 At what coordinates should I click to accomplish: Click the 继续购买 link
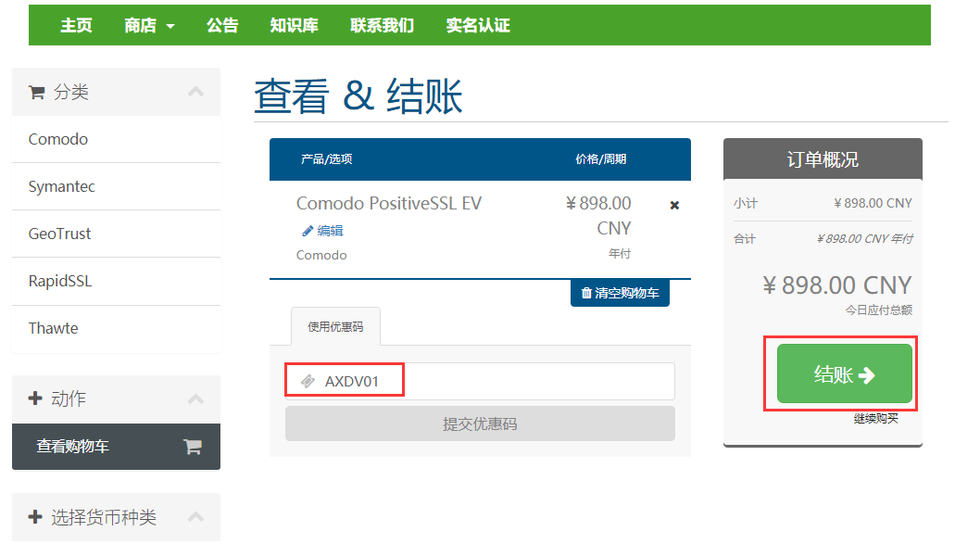pyautogui.click(x=875, y=419)
